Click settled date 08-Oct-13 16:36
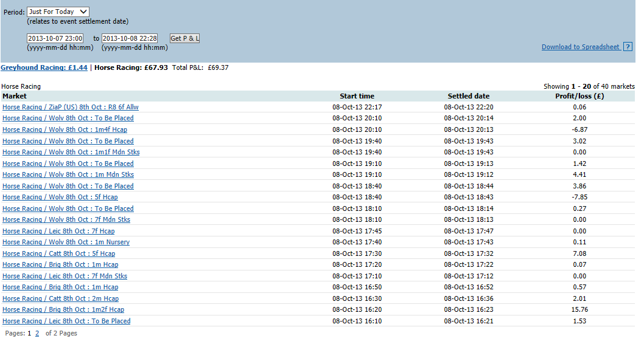 [469, 299]
